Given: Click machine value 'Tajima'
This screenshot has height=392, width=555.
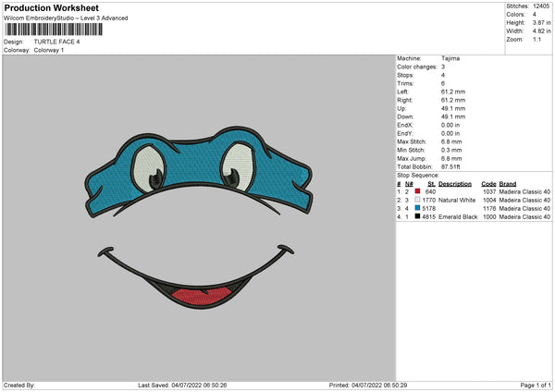Looking at the screenshot, I should tap(450, 58).
